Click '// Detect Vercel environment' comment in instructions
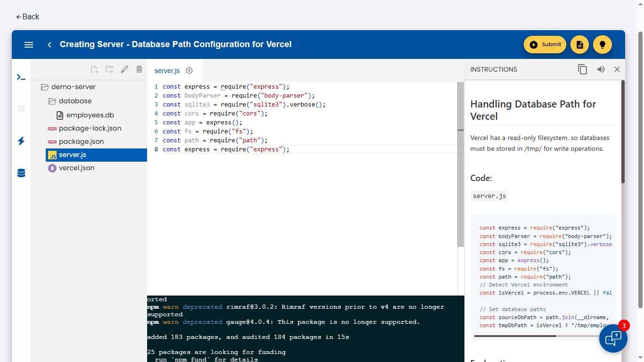Image resolution: width=644 pixels, height=362 pixels. click(x=524, y=285)
